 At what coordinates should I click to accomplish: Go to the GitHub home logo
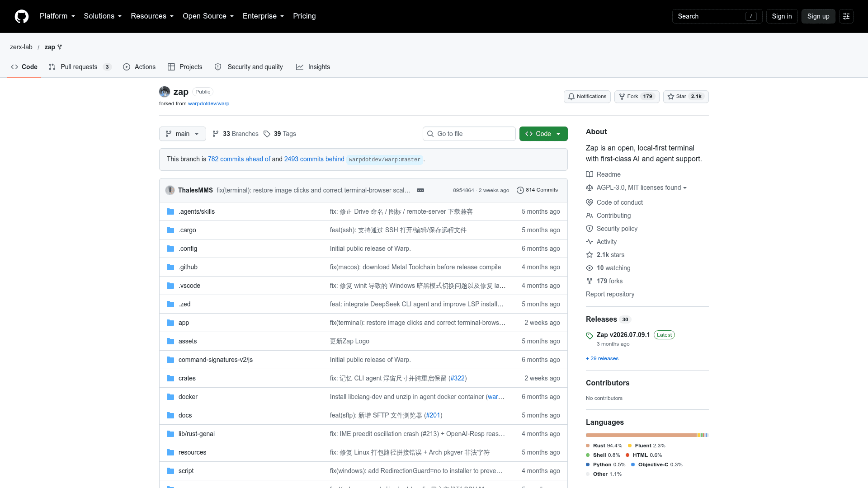[x=22, y=16]
